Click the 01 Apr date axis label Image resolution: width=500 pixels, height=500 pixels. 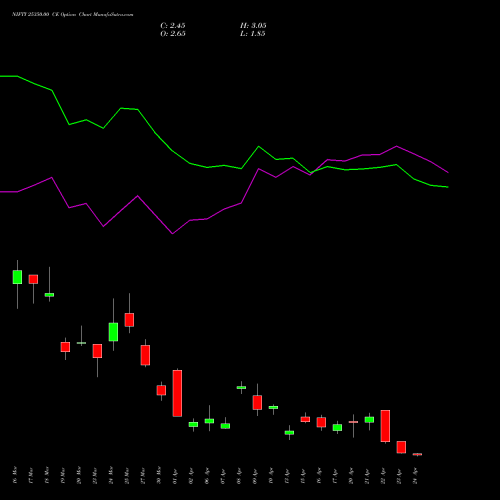pyautogui.click(x=175, y=476)
